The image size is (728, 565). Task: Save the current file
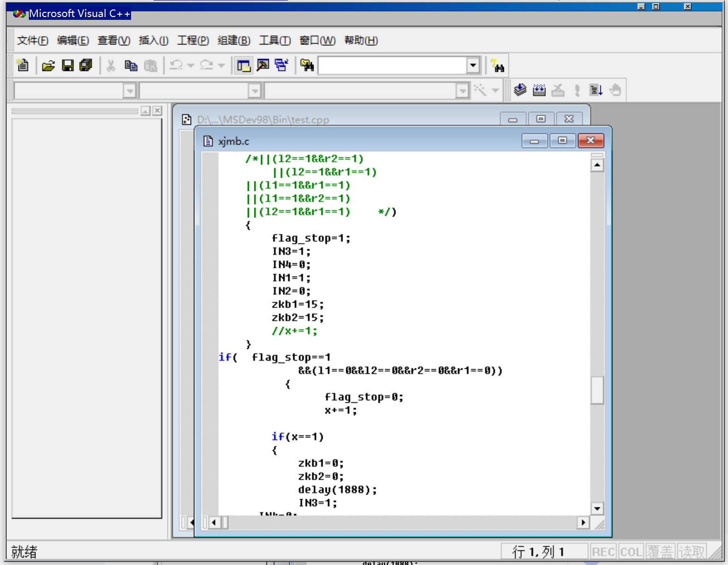[x=68, y=65]
